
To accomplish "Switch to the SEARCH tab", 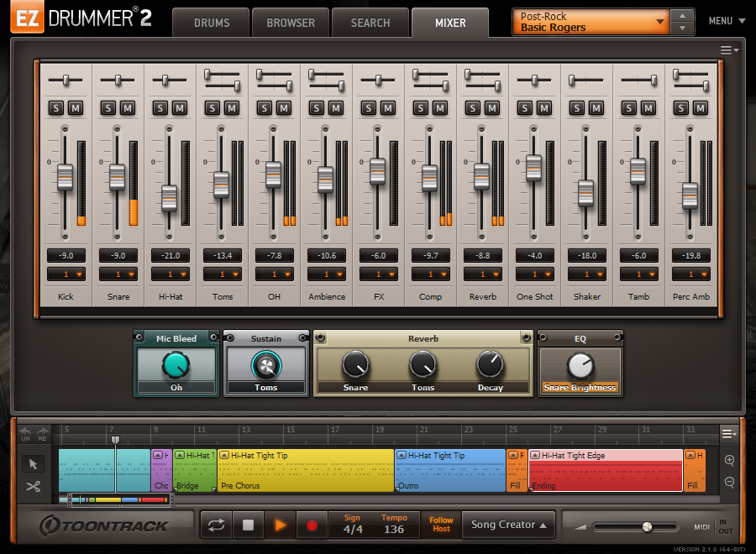I will point(370,23).
